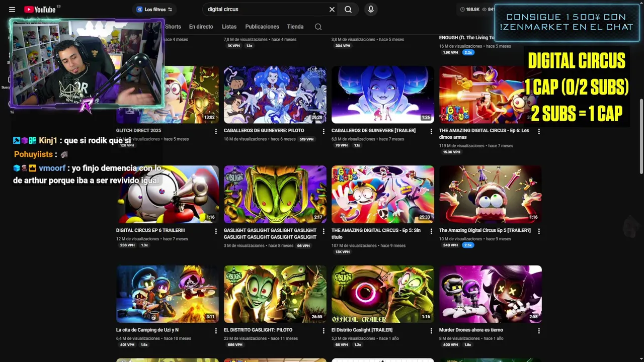Click the 519 VPH badge under Guinevere Piloto
Image resolution: width=644 pixels, height=362 pixels.
[x=306, y=139]
